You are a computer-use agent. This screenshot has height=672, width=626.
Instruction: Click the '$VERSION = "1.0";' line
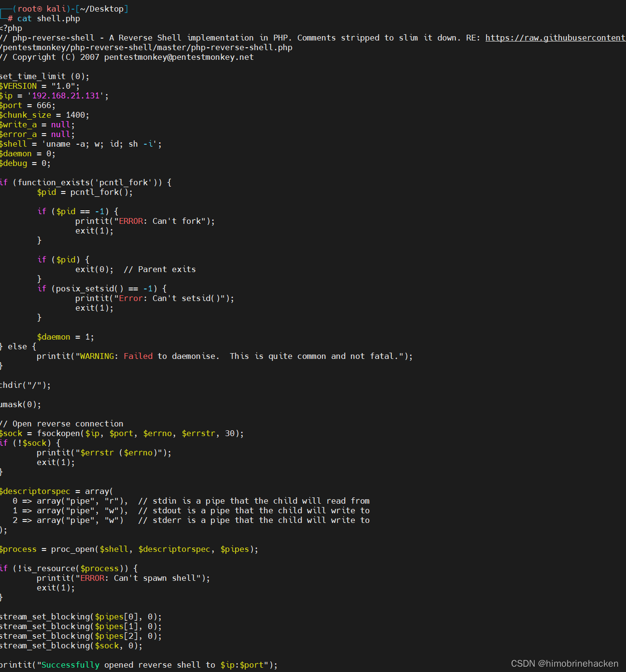(x=40, y=86)
